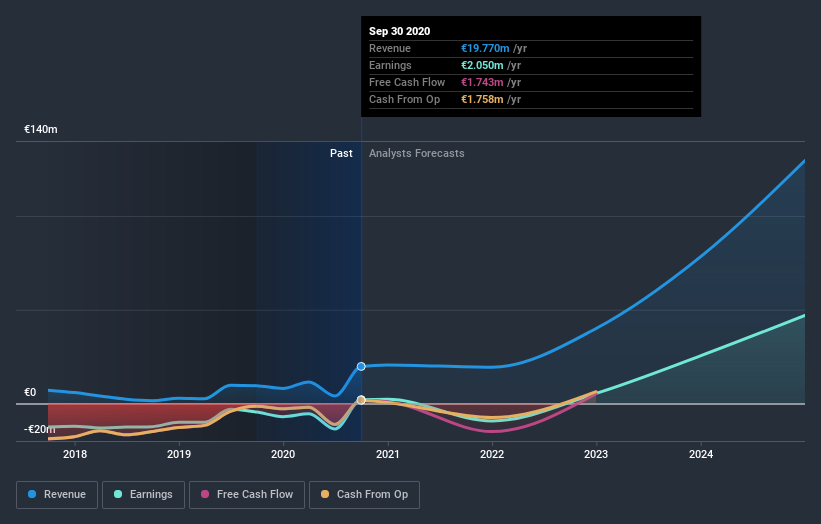821x524 pixels.
Task: Click the blue Revenue legend dot
Action: (32, 494)
